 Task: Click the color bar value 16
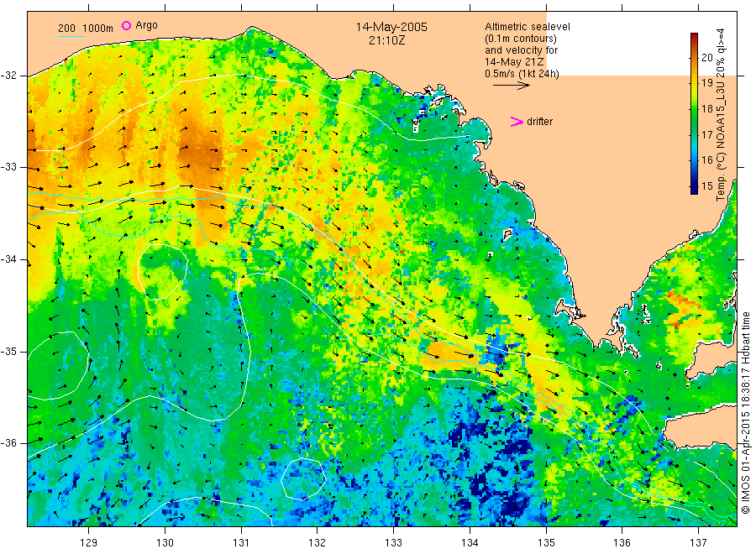[x=706, y=160]
